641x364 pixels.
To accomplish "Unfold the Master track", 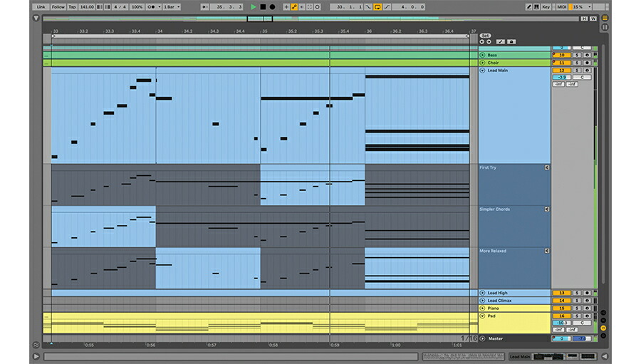I will click(482, 338).
